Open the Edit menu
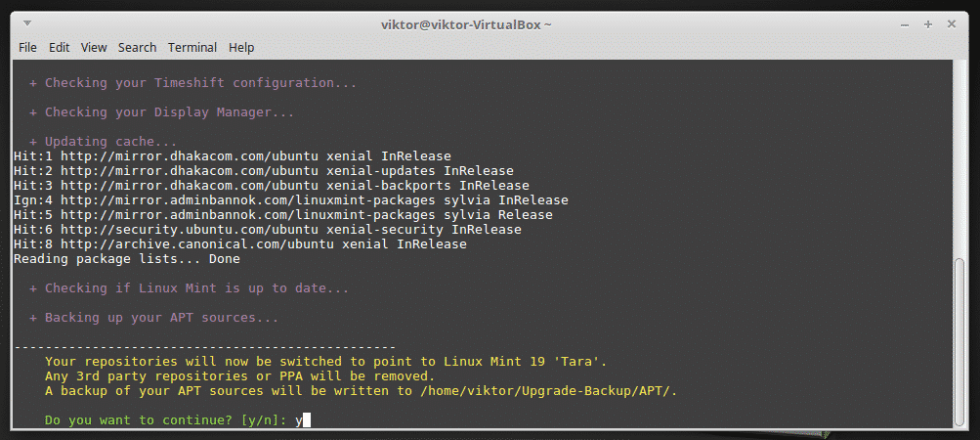980x440 pixels. 59,47
